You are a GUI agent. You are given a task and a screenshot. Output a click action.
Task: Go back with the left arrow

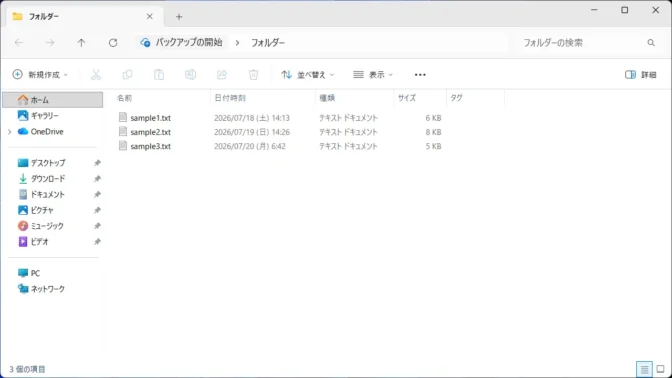click(19, 42)
